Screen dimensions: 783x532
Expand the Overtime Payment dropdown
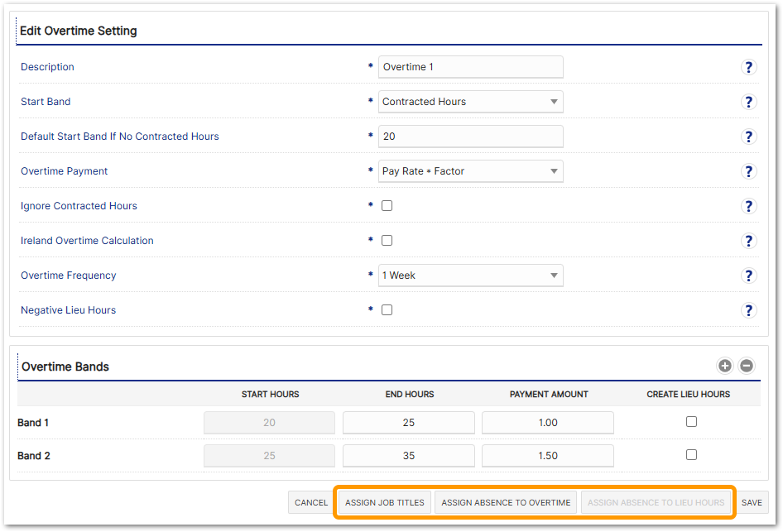470,171
